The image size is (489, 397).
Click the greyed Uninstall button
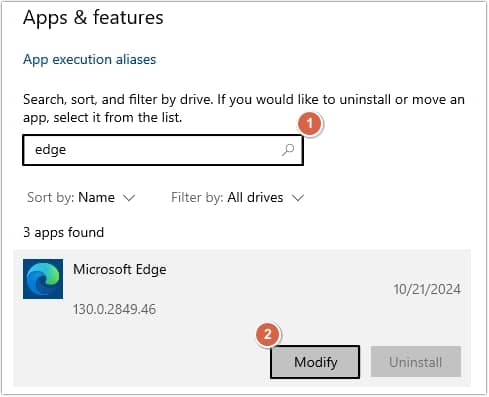pos(416,362)
